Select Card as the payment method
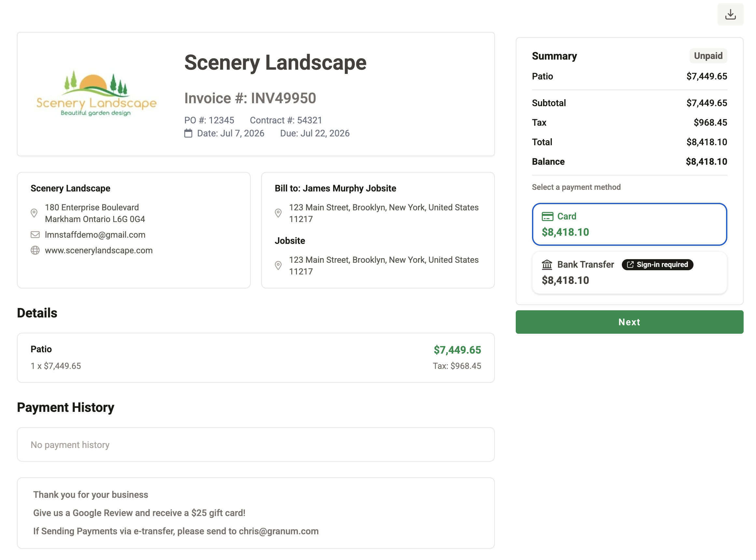756x560 pixels. tap(629, 224)
